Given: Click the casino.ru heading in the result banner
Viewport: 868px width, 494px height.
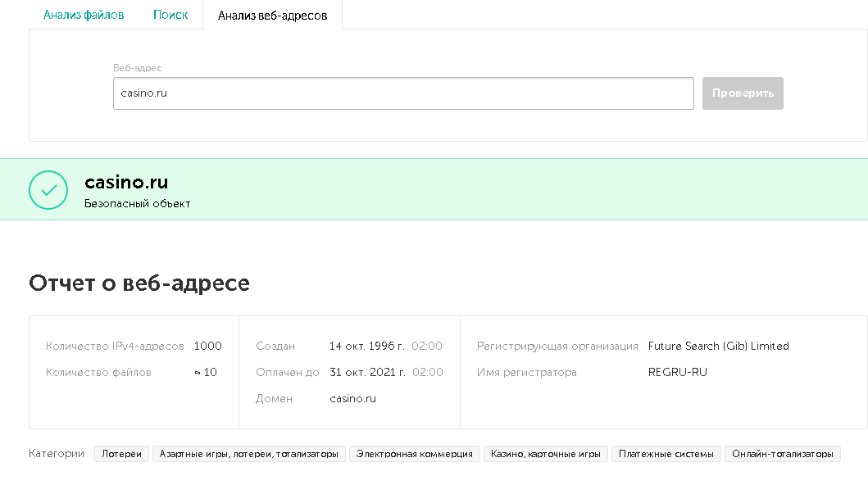Looking at the screenshot, I should 126,183.
